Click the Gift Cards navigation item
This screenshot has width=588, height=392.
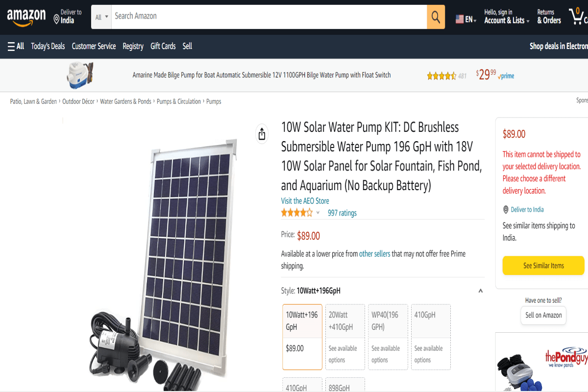[163, 46]
